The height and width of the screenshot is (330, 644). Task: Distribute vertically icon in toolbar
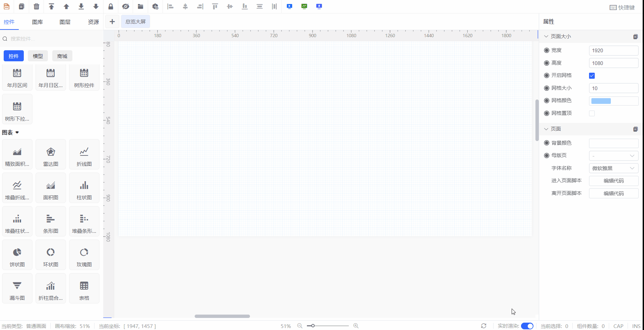point(260,6)
